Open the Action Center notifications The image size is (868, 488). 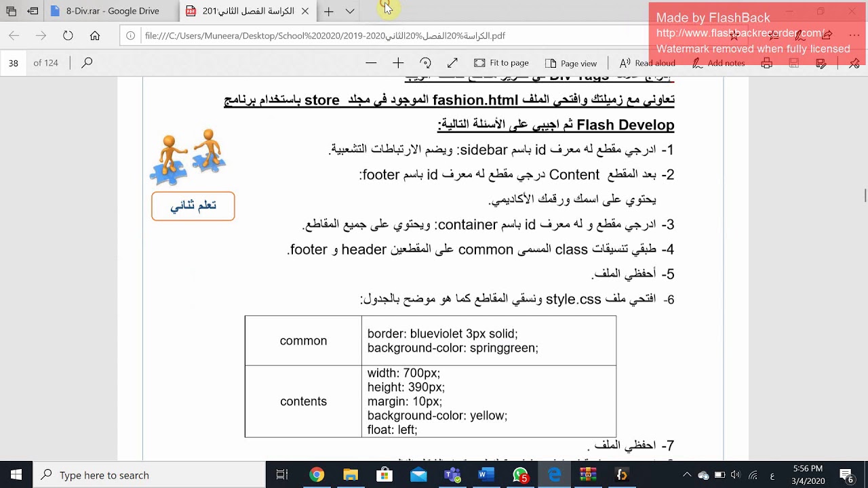pos(846,475)
